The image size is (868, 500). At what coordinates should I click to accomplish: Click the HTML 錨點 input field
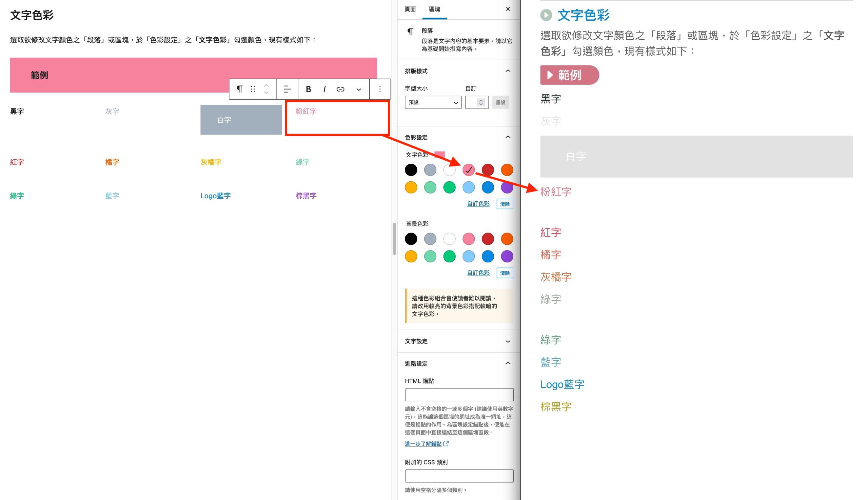point(459,395)
